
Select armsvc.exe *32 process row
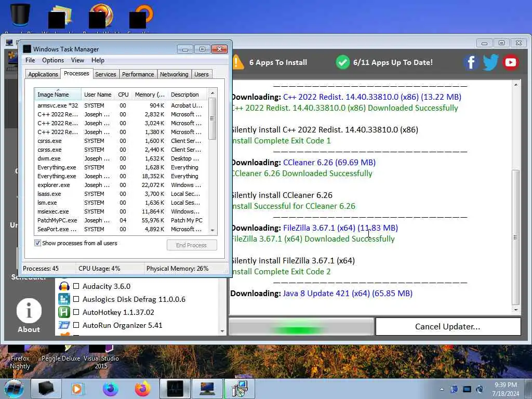coord(121,105)
